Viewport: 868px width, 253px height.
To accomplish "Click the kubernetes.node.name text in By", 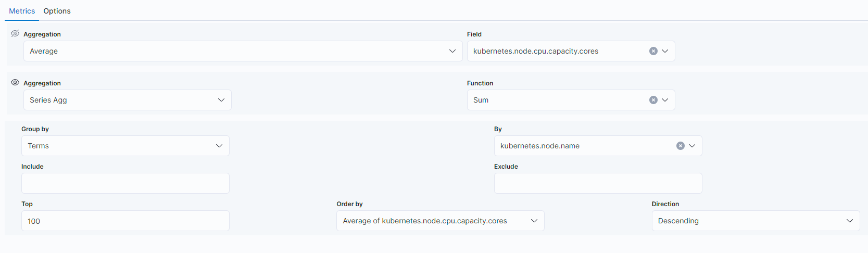I will point(539,146).
